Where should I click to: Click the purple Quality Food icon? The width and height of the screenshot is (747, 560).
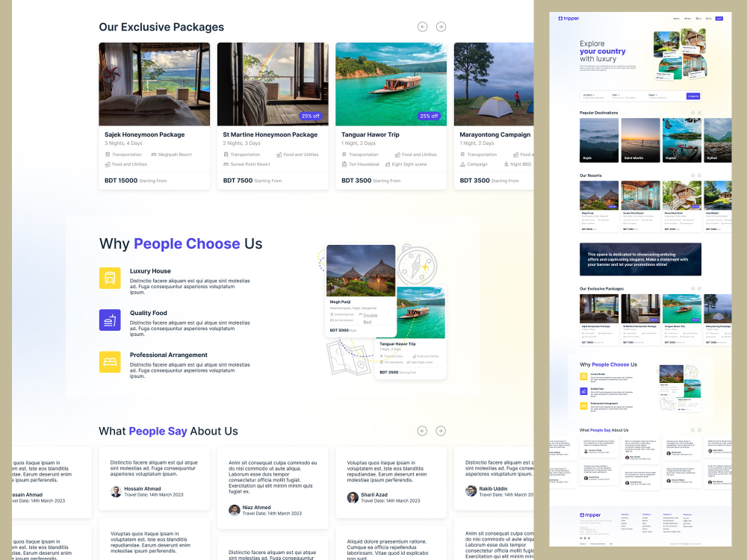(x=110, y=320)
